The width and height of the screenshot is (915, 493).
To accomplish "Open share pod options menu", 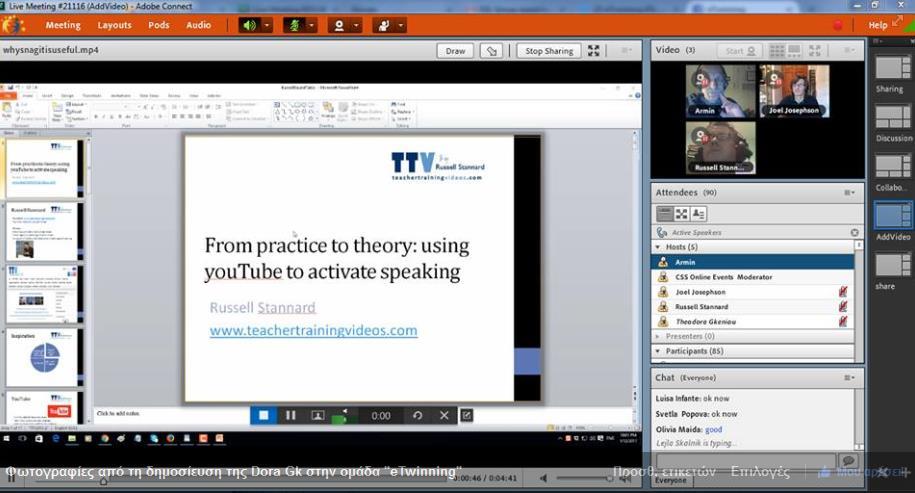I will [626, 51].
